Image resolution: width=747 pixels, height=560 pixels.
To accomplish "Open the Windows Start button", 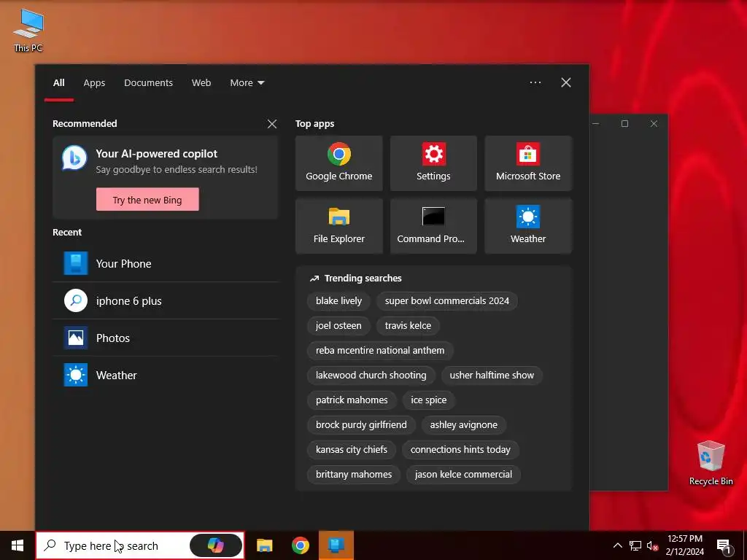I will pos(18,545).
